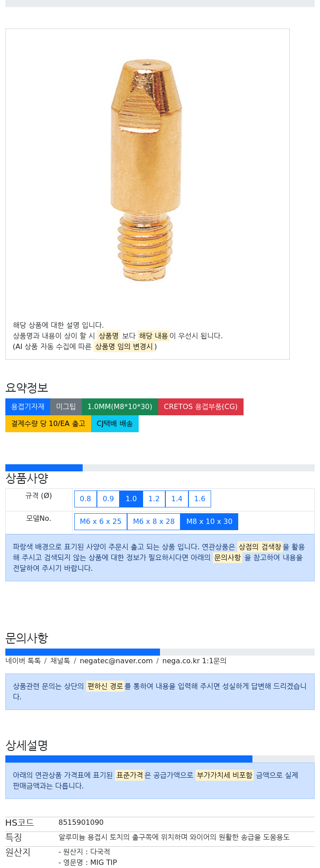Viewport: 320px width, 868px height.
Task: Click the CJ택배 배송 badge
Action: (115, 424)
